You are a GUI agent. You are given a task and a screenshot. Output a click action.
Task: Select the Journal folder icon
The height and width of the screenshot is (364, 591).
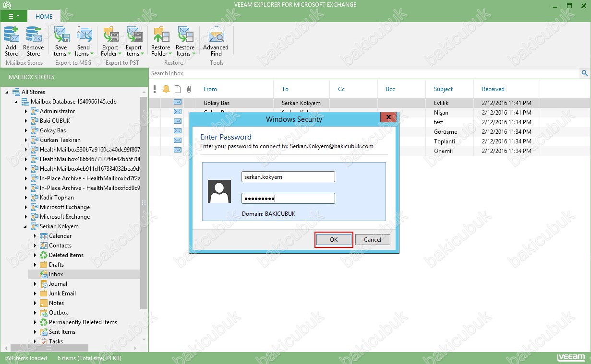44,284
